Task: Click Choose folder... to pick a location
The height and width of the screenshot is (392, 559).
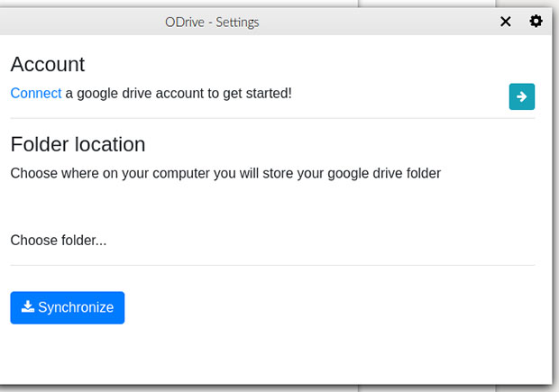Action: pyautogui.click(x=59, y=241)
